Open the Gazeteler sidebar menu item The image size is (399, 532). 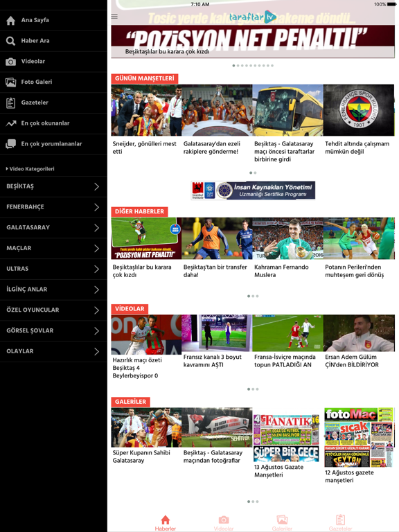53,103
